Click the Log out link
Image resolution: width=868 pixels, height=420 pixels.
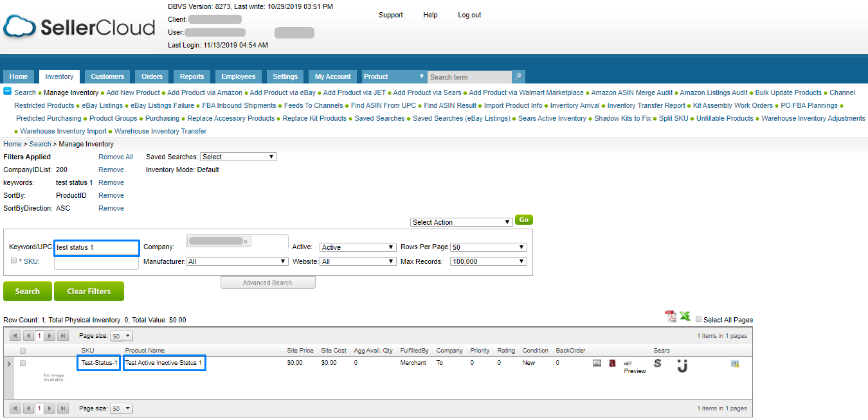tap(469, 15)
